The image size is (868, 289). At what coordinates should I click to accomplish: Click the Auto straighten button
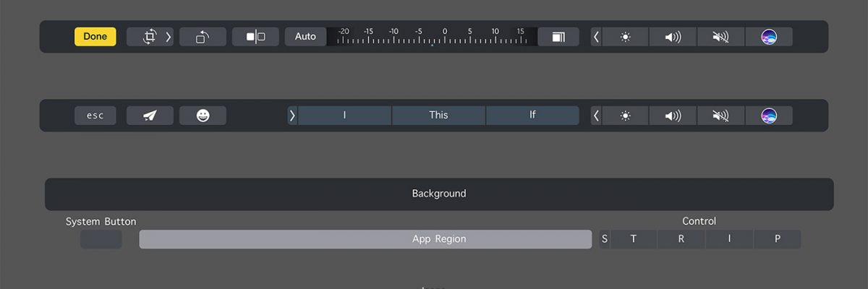click(305, 37)
